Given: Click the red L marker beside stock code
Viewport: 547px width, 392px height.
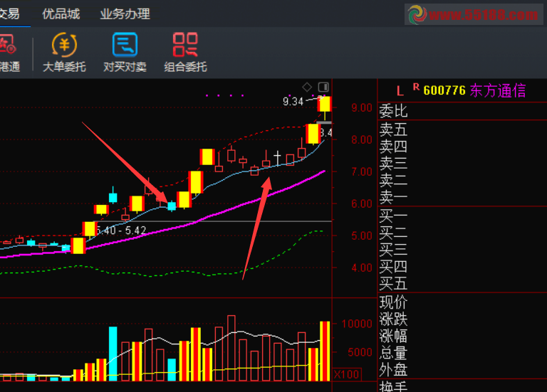Looking at the screenshot, I should point(400,90).
